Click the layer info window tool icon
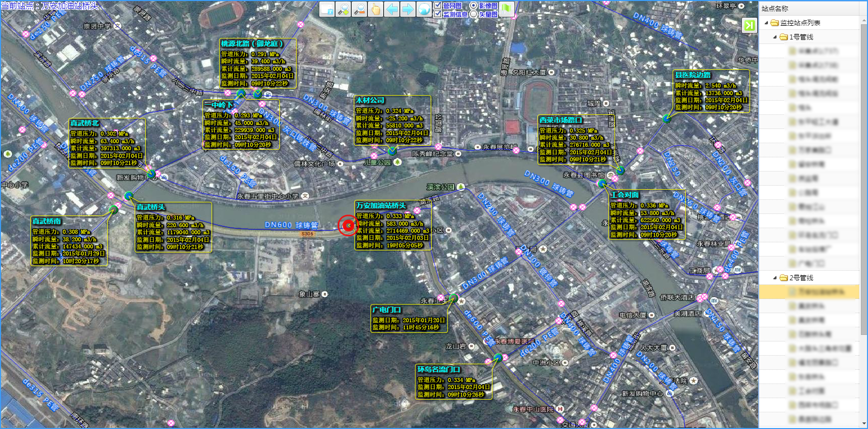The image size is (868, 429). [x=327, y=9]
